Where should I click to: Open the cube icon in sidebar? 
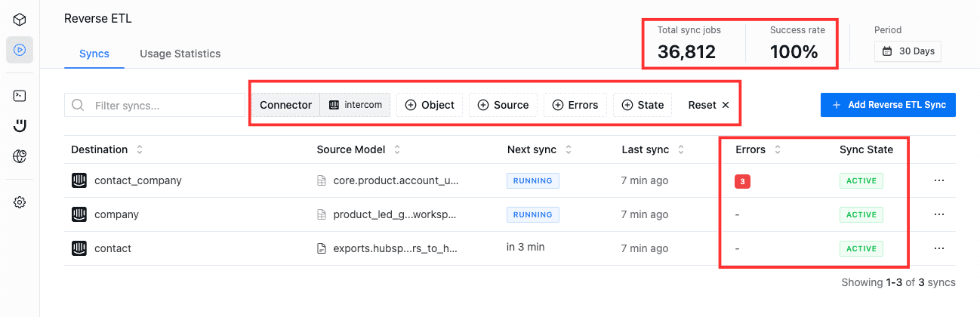(20, 20)
